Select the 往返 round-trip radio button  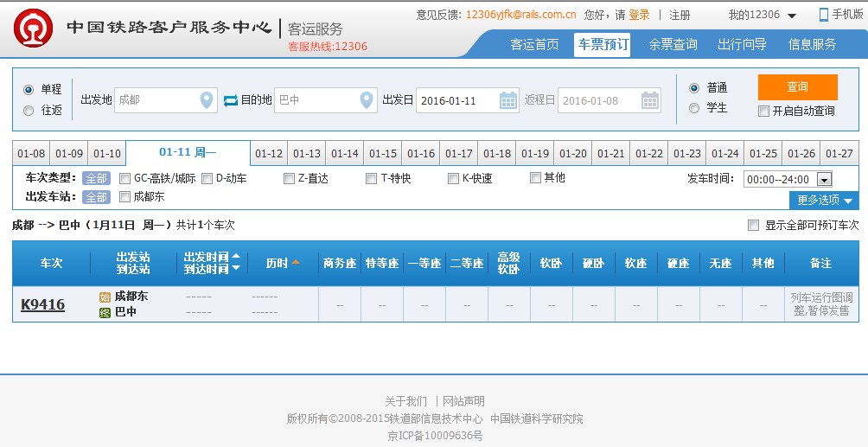[29, 110]
